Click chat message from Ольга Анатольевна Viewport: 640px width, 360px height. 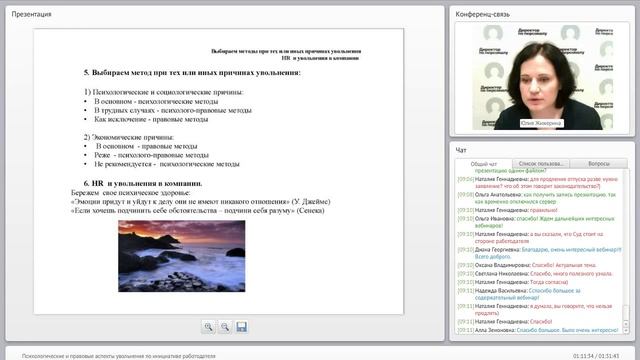tap(537, 198)
